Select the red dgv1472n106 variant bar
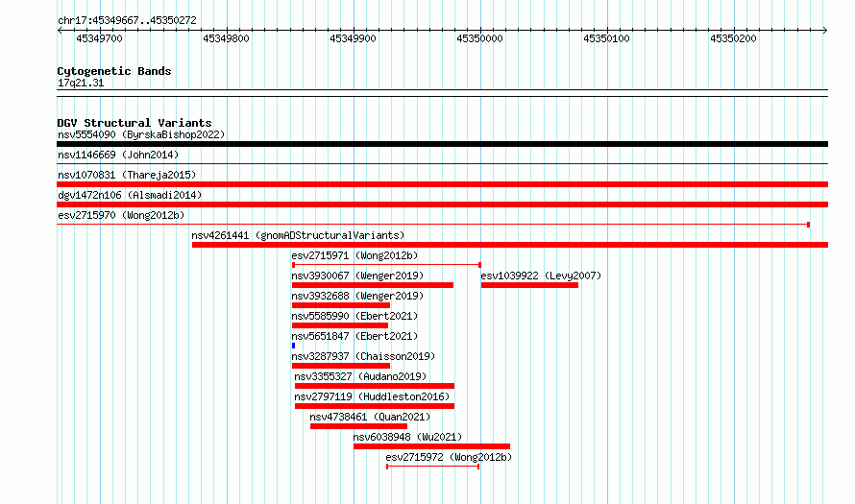The height and width of the screenshot is (504, 855). tap(442, 204)
